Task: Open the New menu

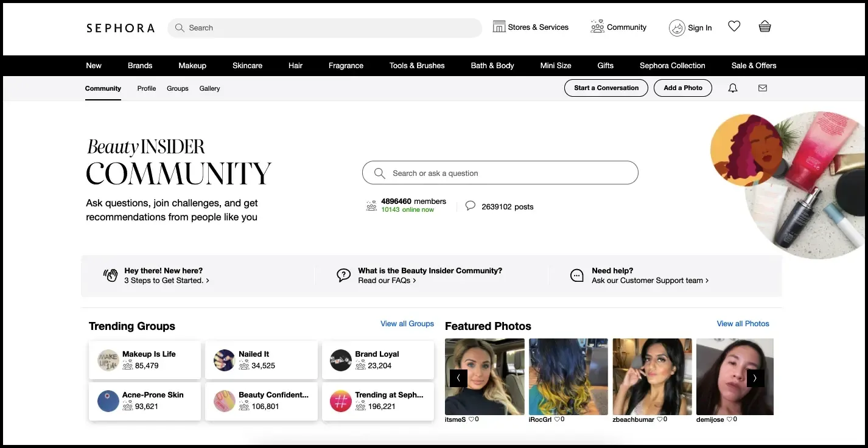Action: point(94,66)
